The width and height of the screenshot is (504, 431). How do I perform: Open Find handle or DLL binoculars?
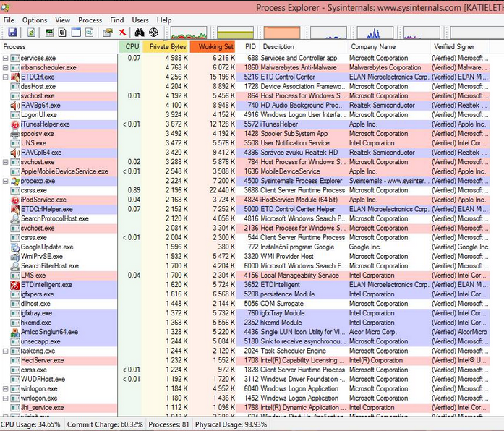click(x=140, y=33)
